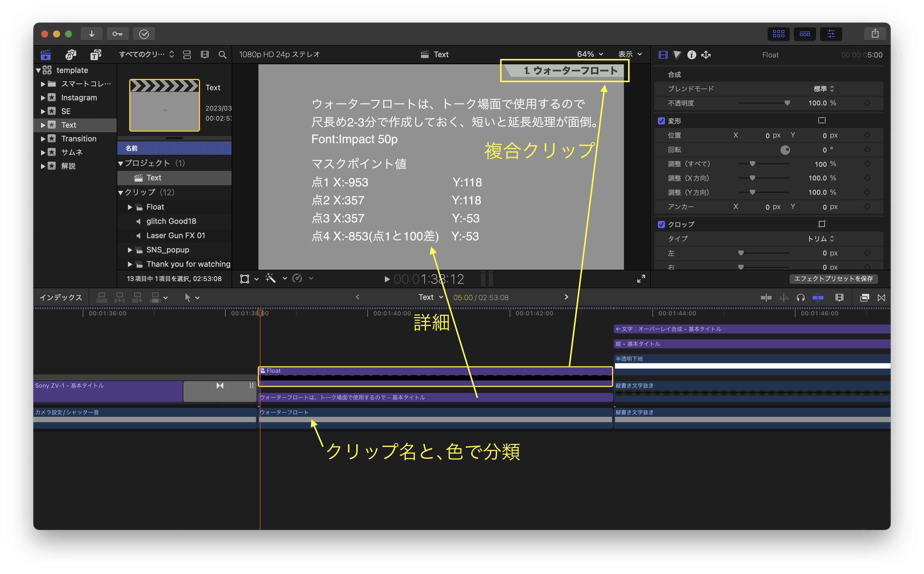Open the Photos and Audio sidebar
This screenshot has width=924, height=574.
(x=71, y=55)
